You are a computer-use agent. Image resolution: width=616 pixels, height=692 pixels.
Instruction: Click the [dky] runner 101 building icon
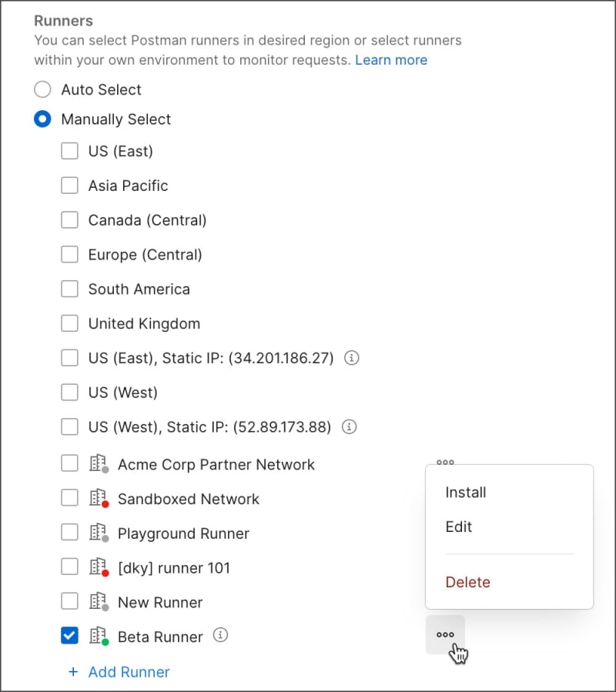tap(98, 567)
